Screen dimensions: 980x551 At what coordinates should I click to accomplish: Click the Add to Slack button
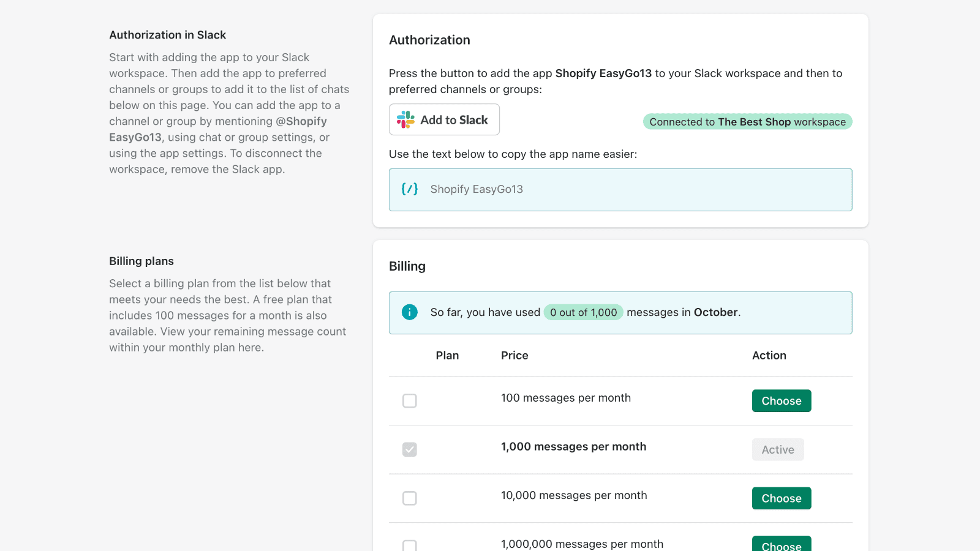tap(444, 119)
